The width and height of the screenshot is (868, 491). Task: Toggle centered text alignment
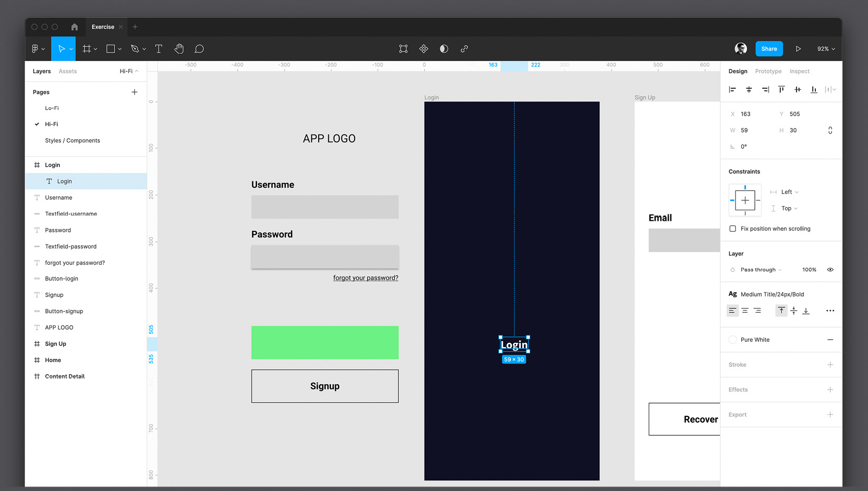click(x=745, y=311)
